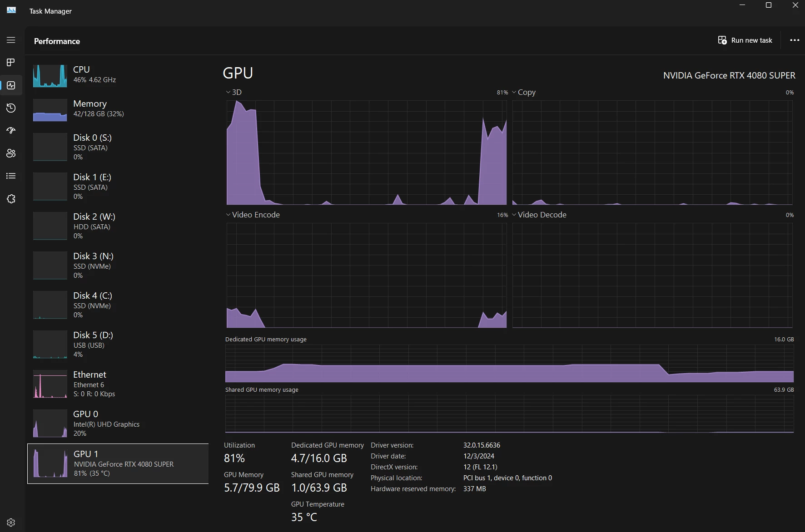Screen dimensions: 805x532
Task: Open the hamburger navigation menu
Action: click(x=11, y=40)
